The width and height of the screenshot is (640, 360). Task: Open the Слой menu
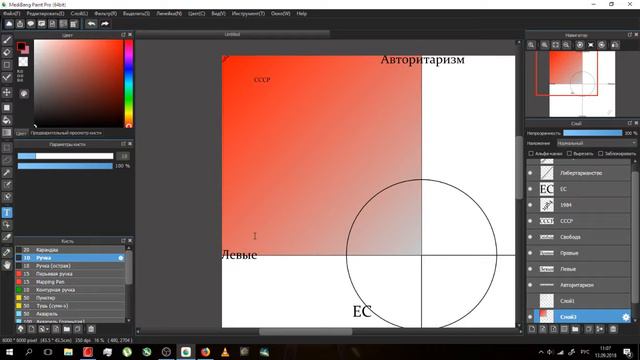[79, 13]
